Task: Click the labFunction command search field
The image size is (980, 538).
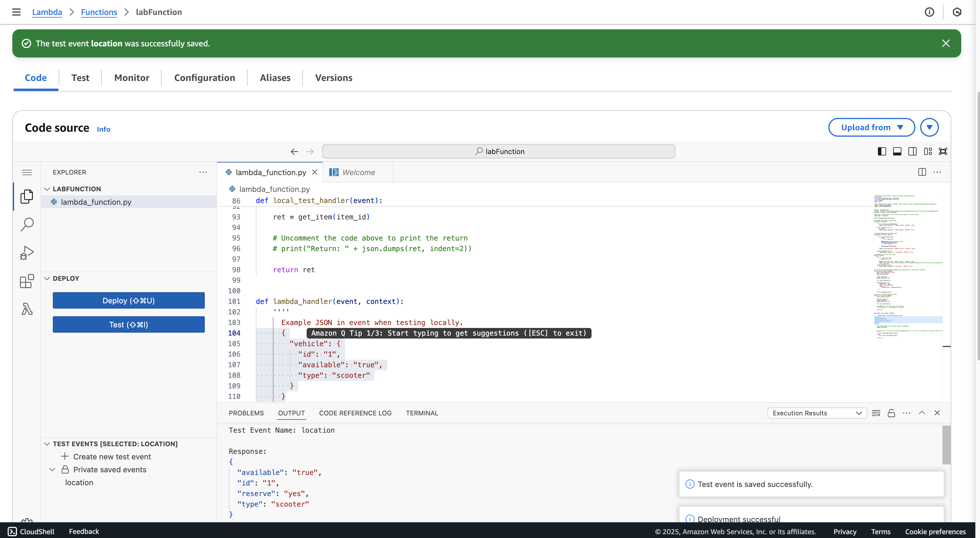Action: 499,151
